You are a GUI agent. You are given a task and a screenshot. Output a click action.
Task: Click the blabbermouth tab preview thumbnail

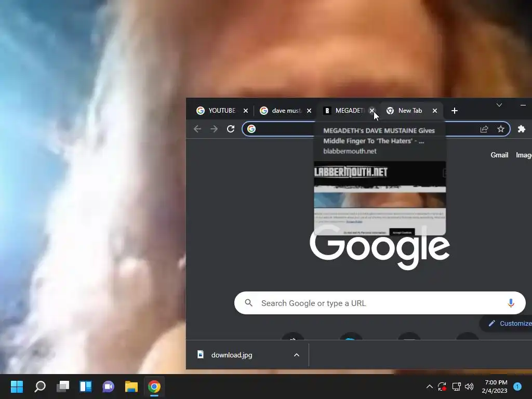pyautogui.click(x=380, y=198)
